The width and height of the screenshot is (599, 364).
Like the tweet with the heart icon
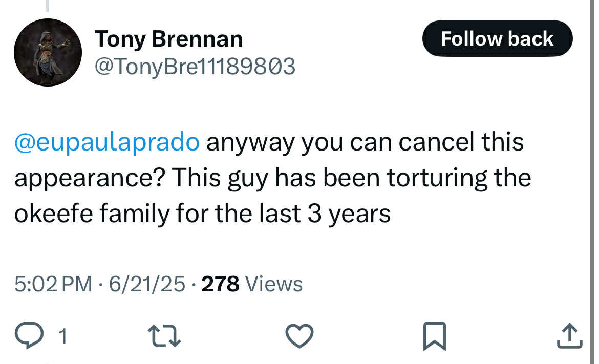[299, 336]
